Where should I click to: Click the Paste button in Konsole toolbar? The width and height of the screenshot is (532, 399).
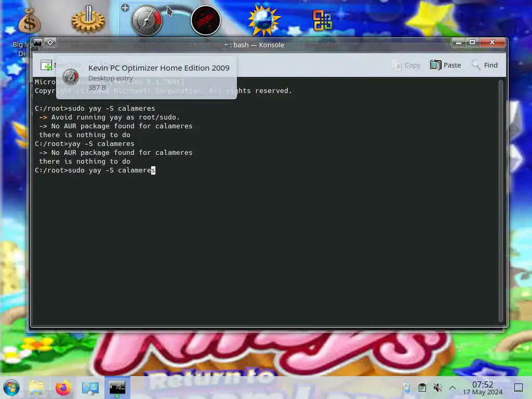point(445,65)
